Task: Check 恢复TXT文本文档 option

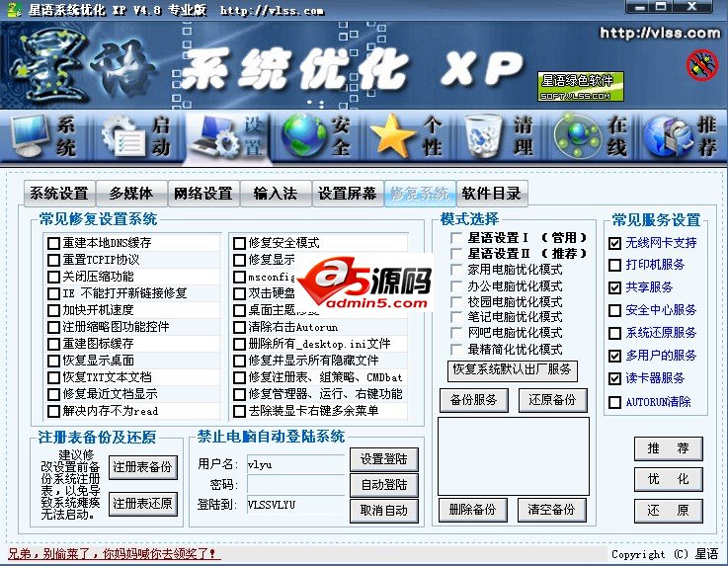Action: (54, 377)
